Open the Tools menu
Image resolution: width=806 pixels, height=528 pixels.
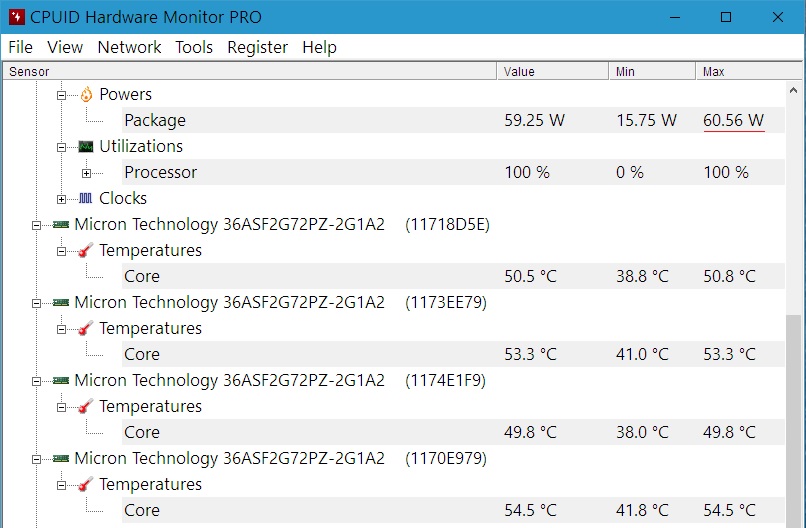(194, 47)
